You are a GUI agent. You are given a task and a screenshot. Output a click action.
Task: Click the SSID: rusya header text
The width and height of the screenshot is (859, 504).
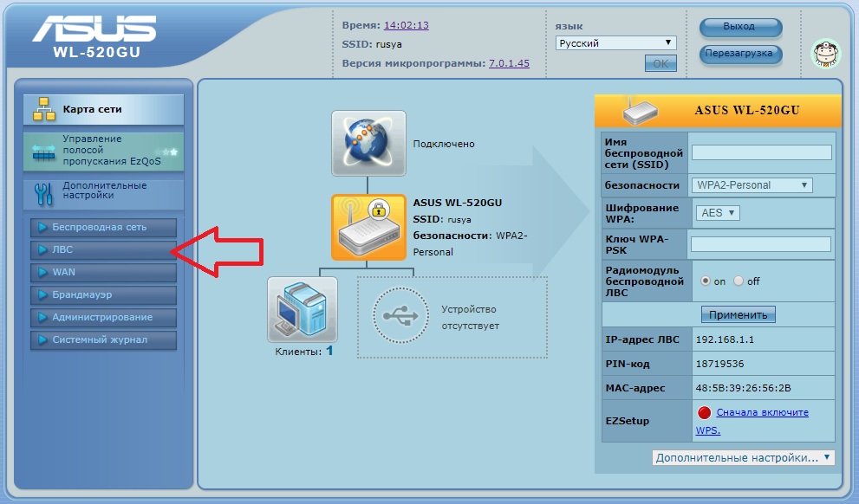(372, 44)
